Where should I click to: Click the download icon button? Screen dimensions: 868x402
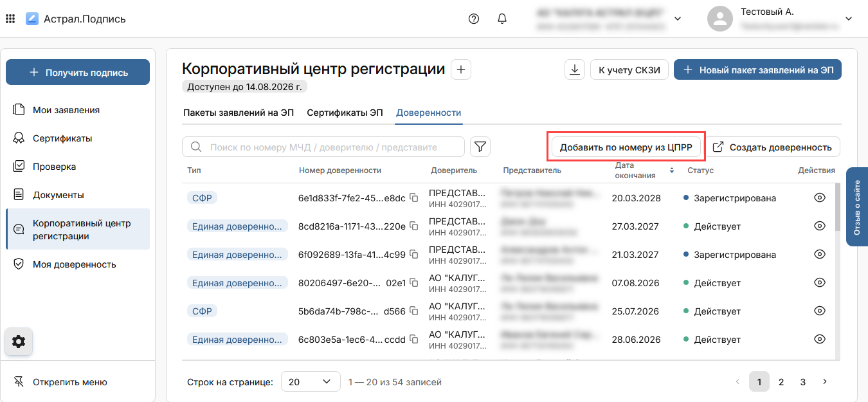click(574, 70)
